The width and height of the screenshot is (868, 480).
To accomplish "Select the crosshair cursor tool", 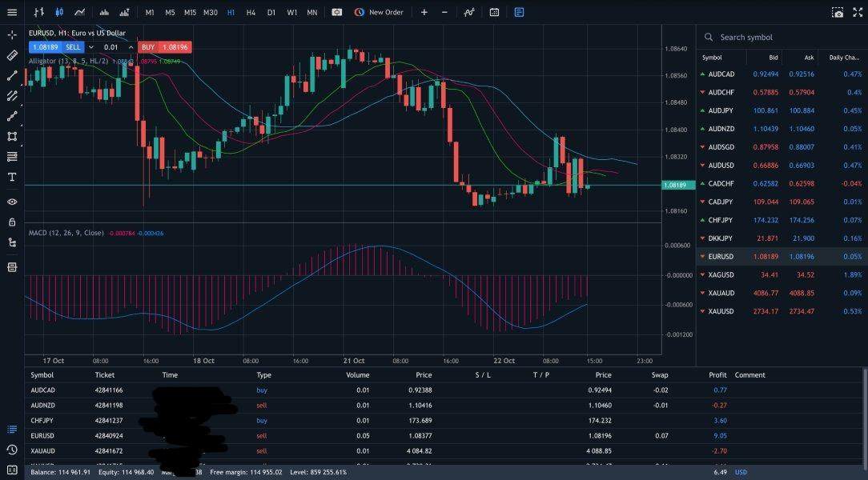I will click(12, 35).
